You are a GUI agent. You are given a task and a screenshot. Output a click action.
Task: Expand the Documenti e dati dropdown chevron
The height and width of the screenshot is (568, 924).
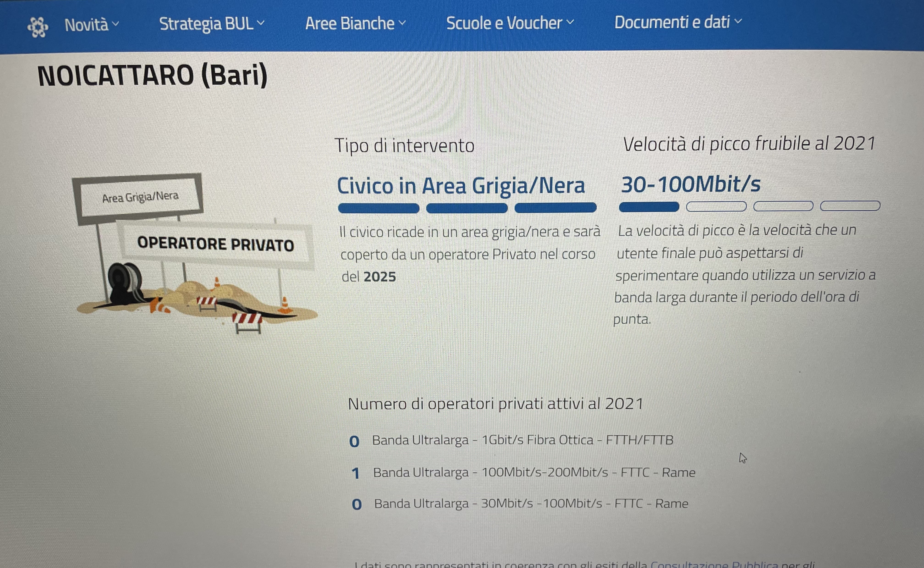(x=738, y=21)
